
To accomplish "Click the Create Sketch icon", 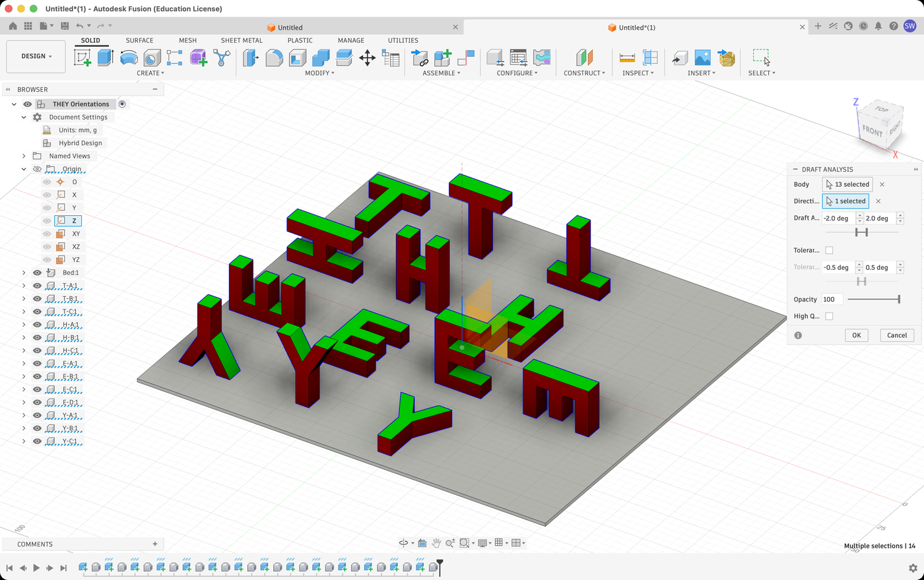I will click(82, 57).
